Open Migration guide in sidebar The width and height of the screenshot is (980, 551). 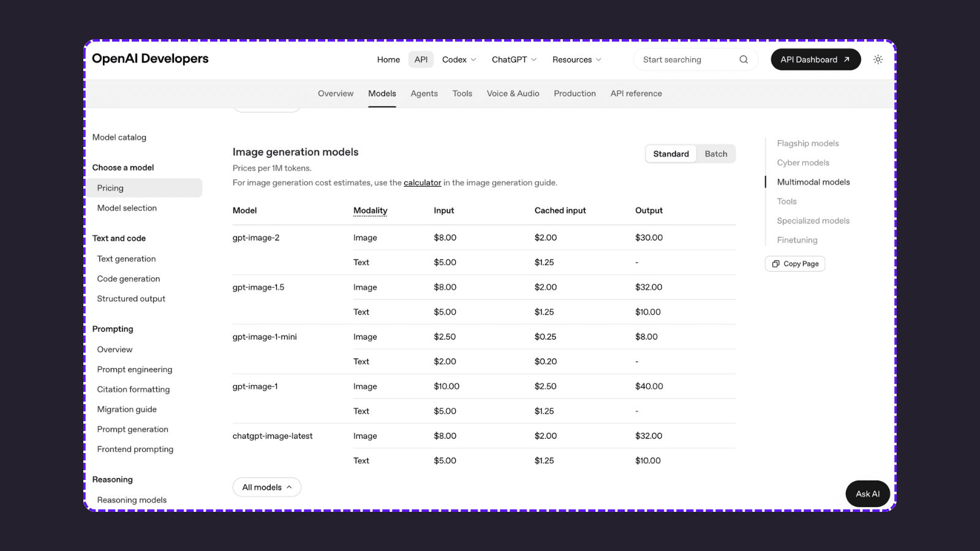(127, 410)
